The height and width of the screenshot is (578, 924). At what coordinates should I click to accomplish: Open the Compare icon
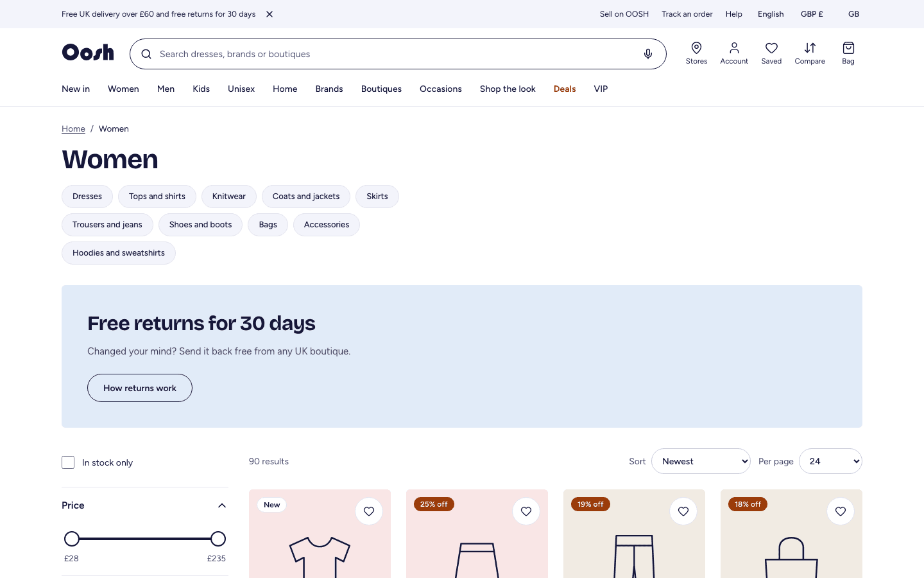(x=810, y=53)
